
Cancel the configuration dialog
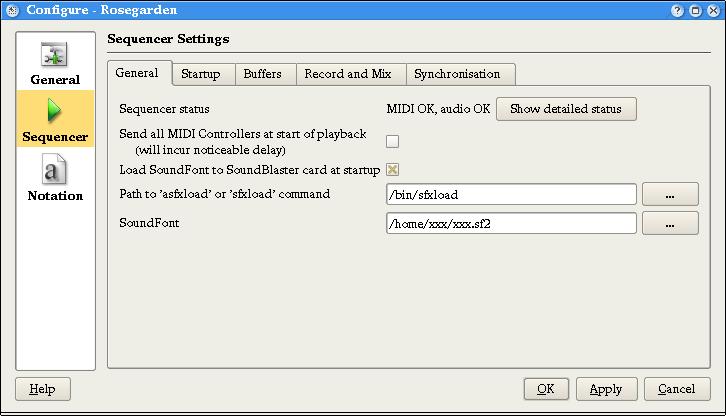pyautogui.click(x=677, y=389)
